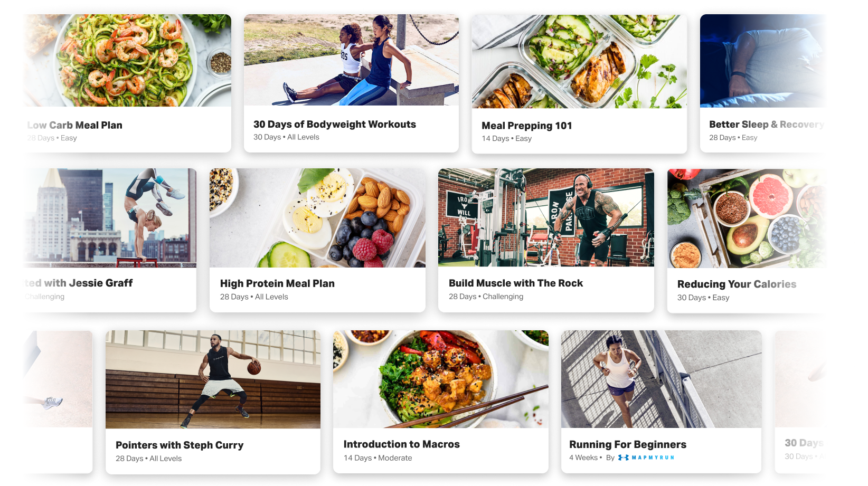
Task: Open the Low Carb Meal Plan card
Action: [x=127, y=83]
